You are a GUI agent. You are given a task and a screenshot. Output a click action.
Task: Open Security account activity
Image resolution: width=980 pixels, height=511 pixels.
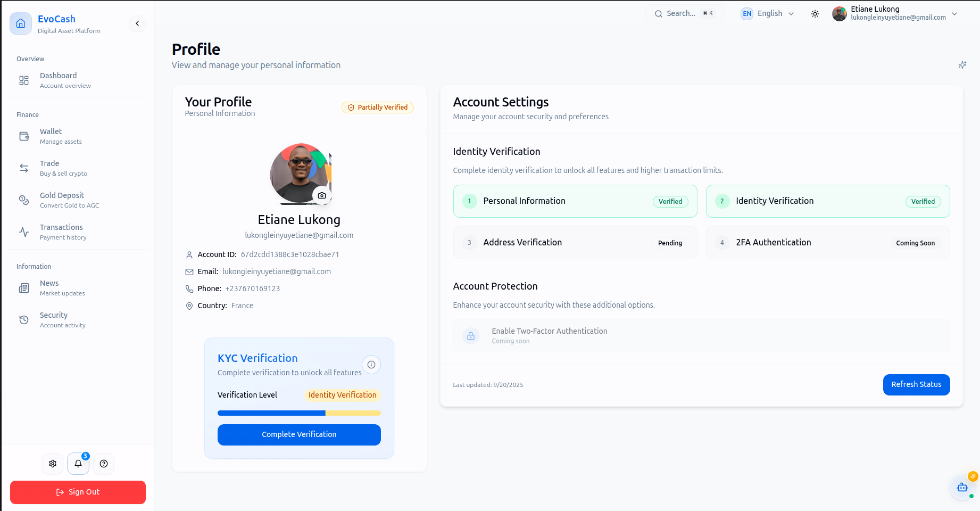pos(78,320)
